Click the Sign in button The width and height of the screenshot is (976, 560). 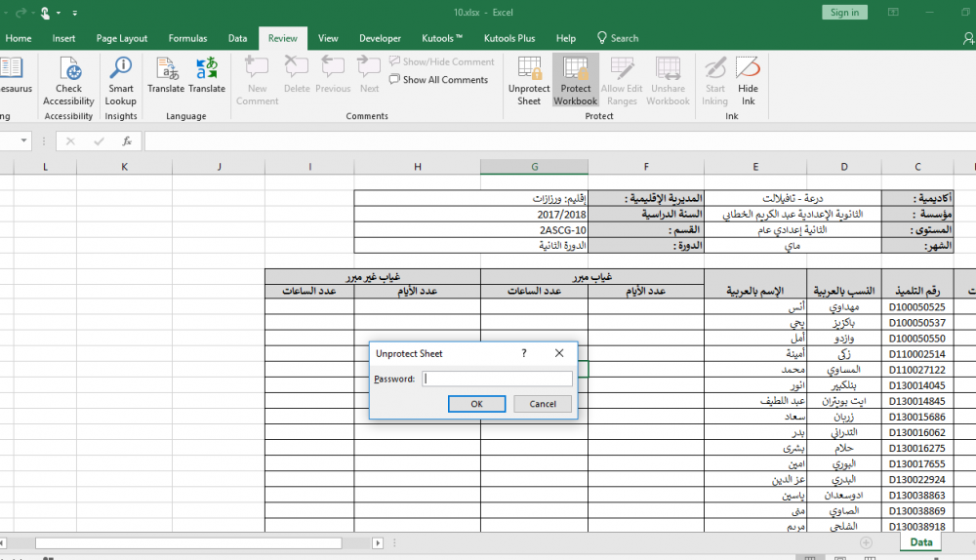pyautogui.click(x=845, y=13)
